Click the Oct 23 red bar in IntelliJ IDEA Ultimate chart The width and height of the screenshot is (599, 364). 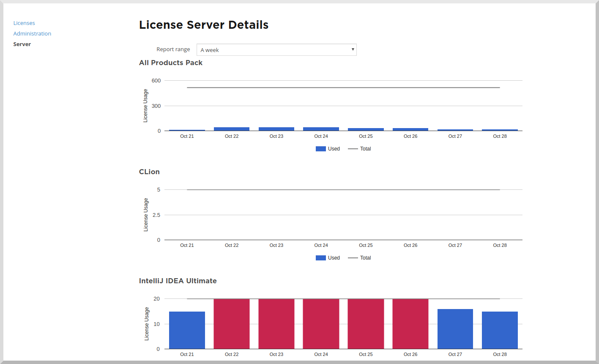[276, 324]
